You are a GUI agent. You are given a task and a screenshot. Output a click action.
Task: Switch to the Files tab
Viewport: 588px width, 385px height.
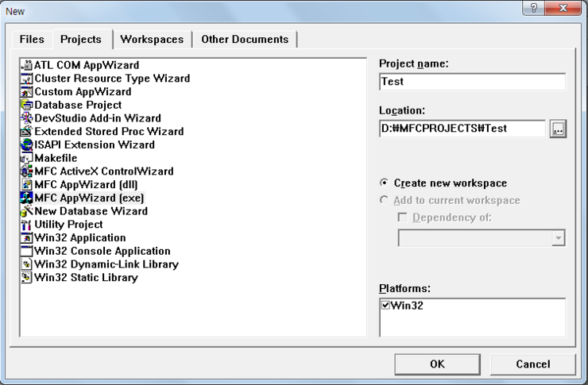coord(32,40)
